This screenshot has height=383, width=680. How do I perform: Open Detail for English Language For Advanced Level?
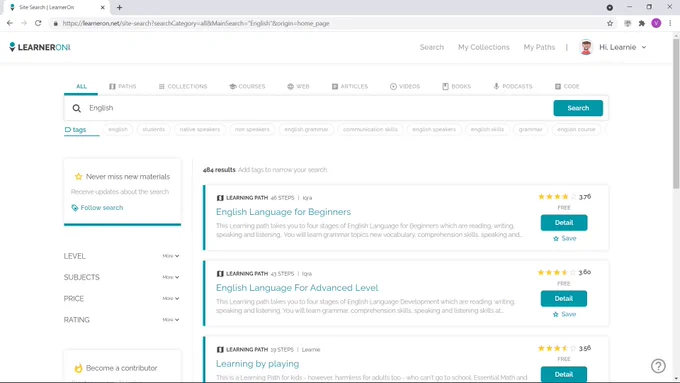pos(564,298)
